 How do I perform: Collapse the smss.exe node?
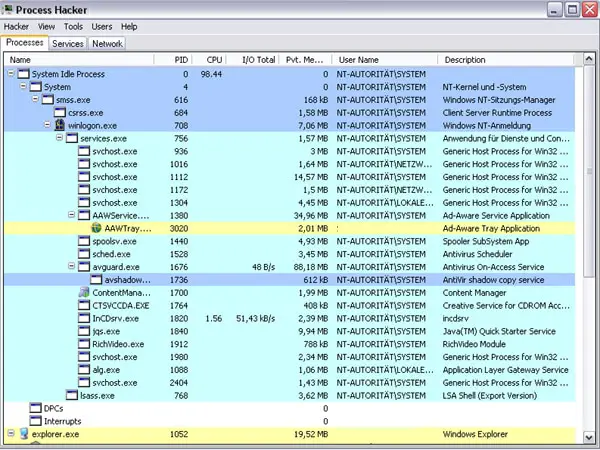point(35,99)
